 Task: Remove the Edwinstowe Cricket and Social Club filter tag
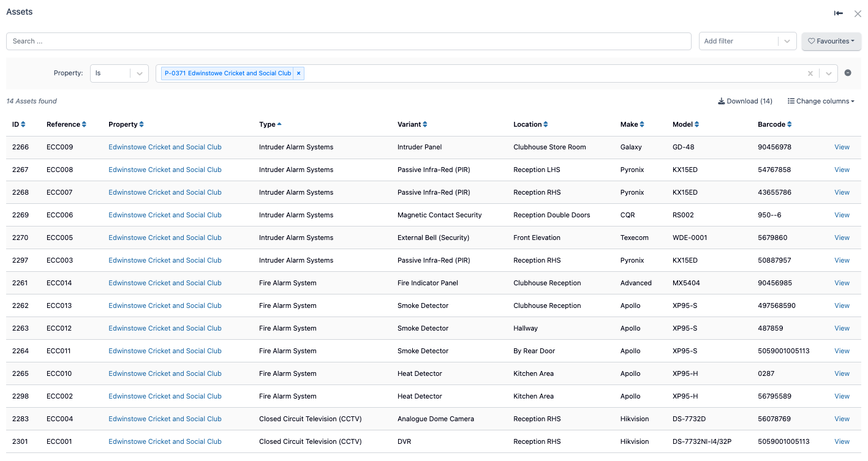pos(299,73)
